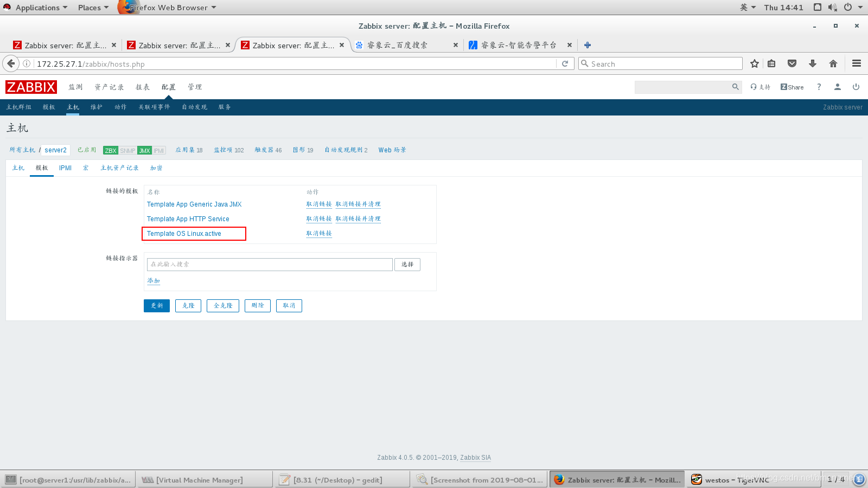Click Zabbix Share button
Viewport: 868px width, 488px height.
792,87
